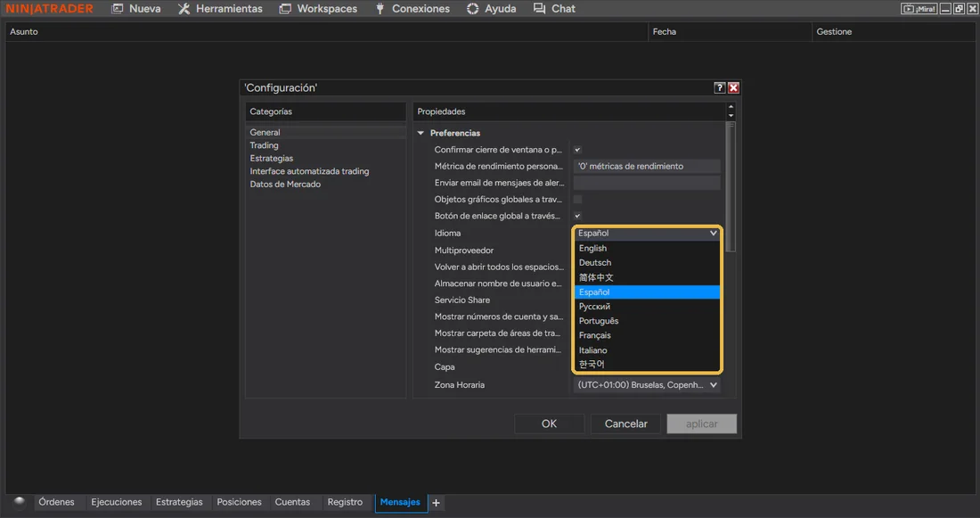
Task: Open the Workspaces menu
Action: click(318, 9)
